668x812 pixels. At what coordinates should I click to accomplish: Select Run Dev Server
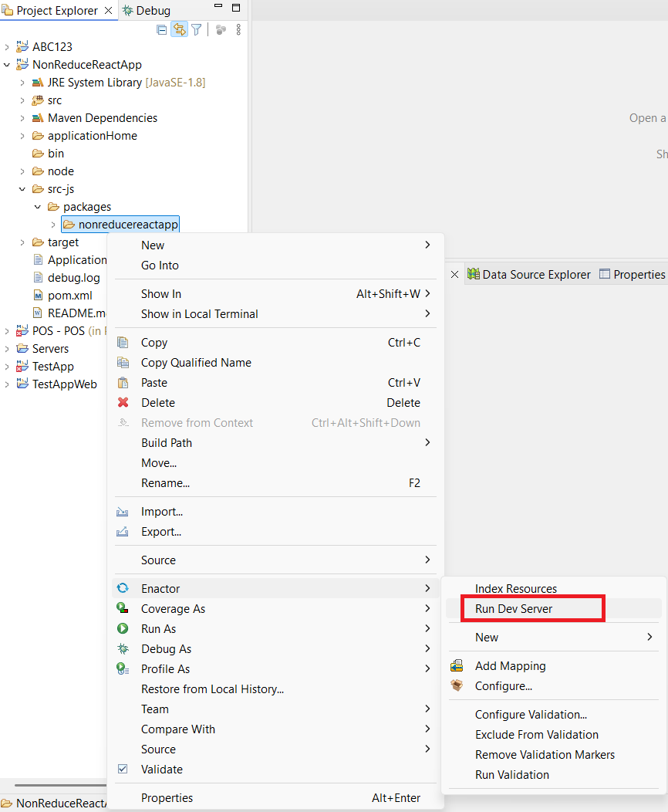coord(554,609)
